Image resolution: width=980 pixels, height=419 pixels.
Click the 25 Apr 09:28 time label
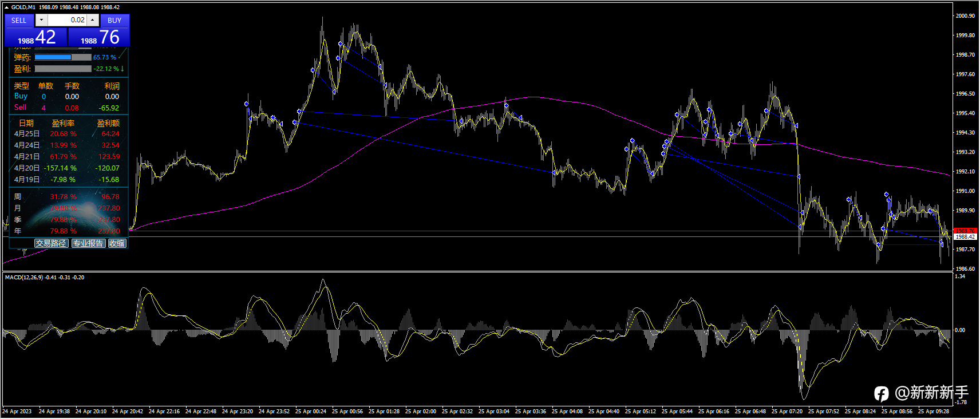coord(934,412)
